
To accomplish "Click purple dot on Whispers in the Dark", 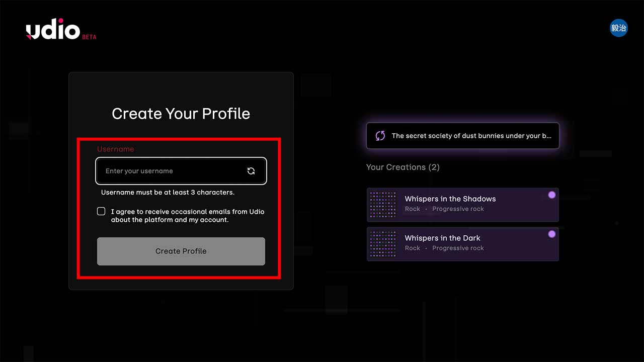I will pos(552,234).
